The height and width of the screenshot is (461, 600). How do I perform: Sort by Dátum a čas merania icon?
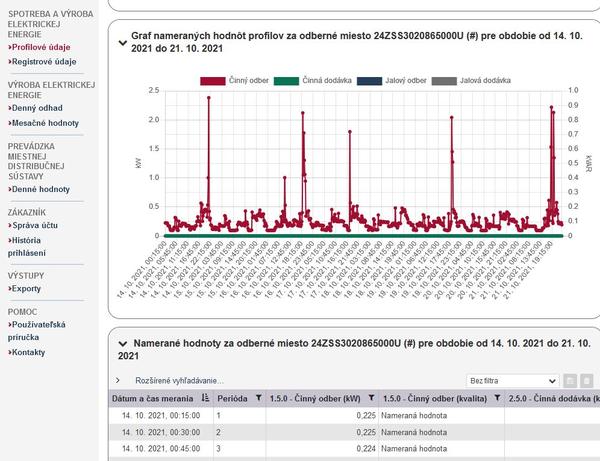206,397
